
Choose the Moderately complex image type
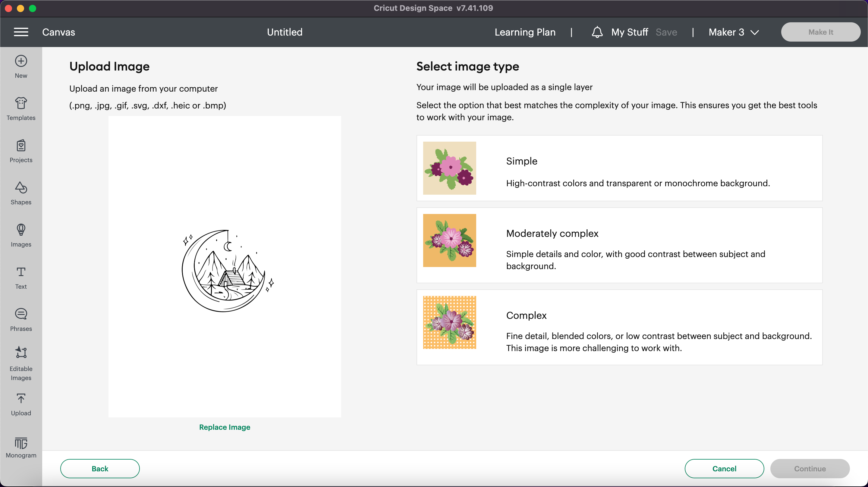[619, 245]
